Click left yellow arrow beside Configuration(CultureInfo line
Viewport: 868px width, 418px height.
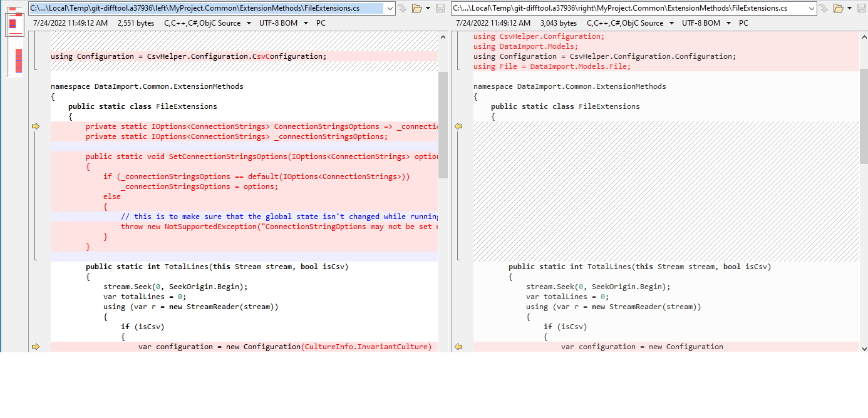tap(36, 347)
